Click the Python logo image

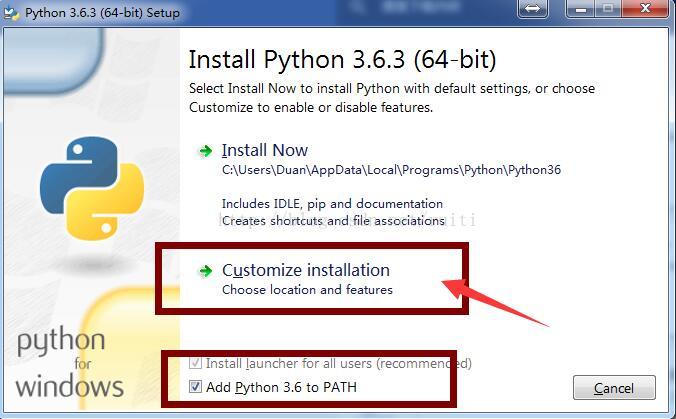point(92,188)
